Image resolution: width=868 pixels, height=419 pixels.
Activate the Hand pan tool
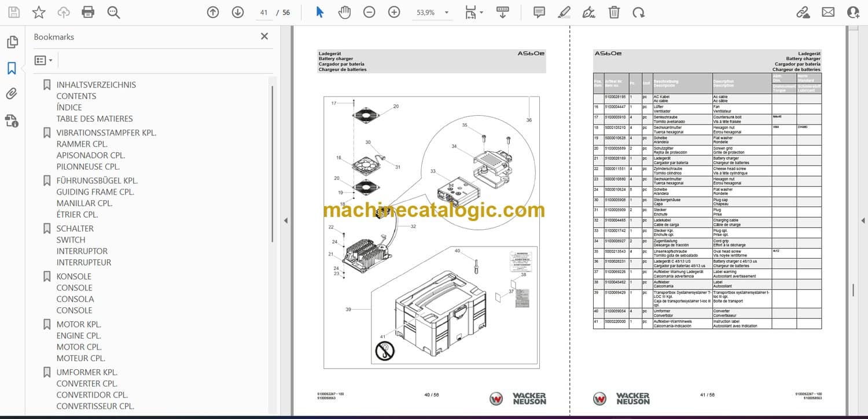[x=345, y=12]
